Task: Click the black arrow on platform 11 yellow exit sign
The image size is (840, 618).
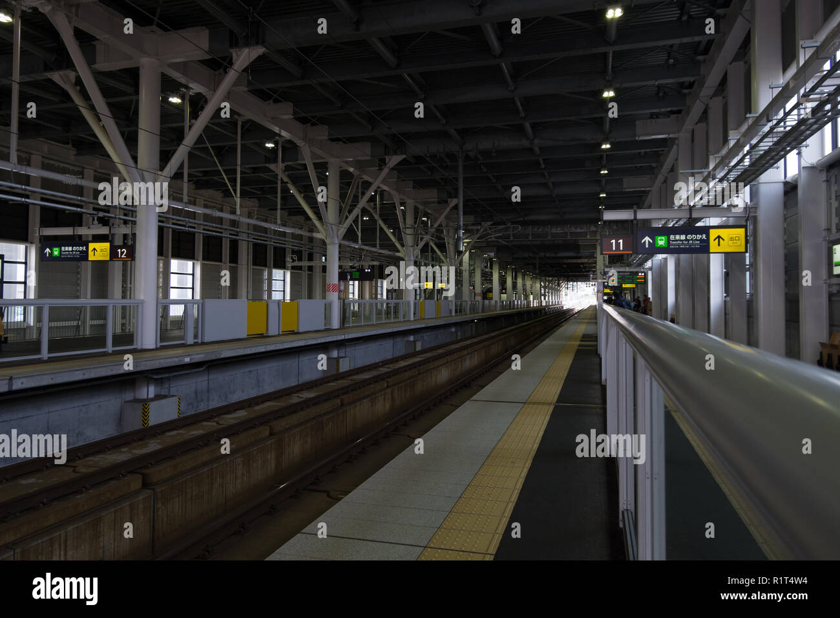Action: tap(719, 240)
